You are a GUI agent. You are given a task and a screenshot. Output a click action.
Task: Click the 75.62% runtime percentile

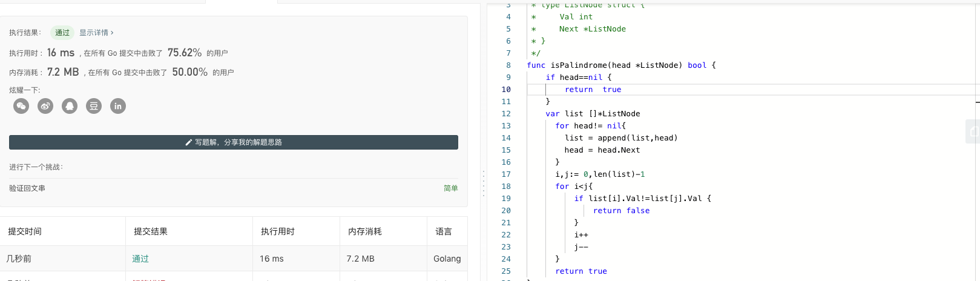click(x=185, y=53)
